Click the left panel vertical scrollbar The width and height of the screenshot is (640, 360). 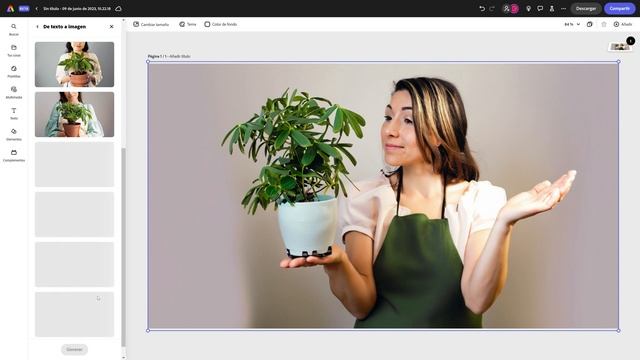[x=123, y=248]
